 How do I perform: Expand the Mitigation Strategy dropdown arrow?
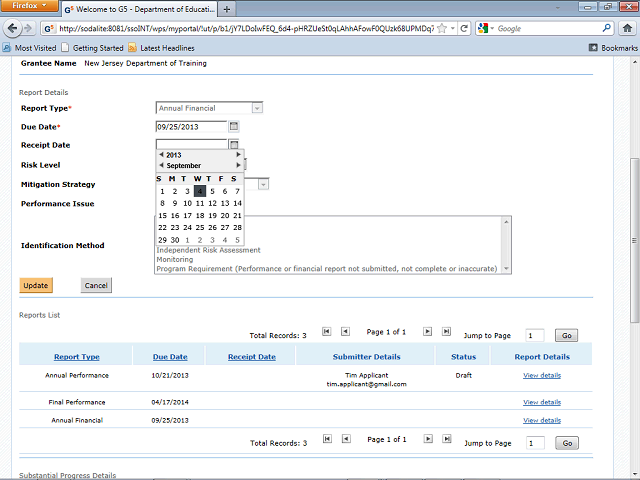[264, 184]
